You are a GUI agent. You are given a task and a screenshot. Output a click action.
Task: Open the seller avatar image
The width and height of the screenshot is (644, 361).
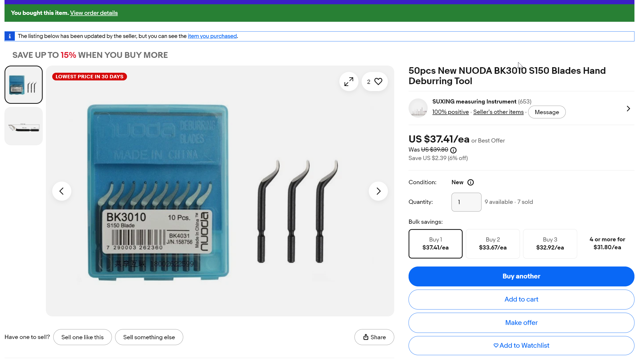click(x=418, y=108)
